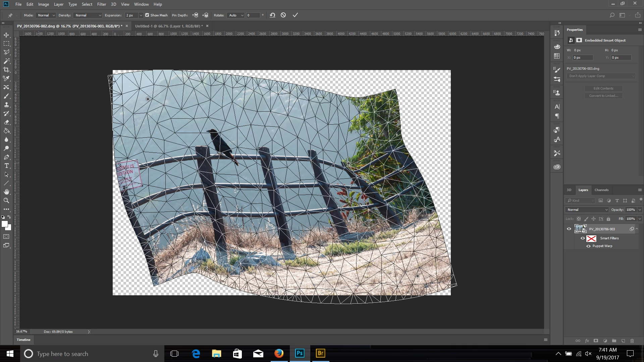Image resolution: width=644 pixels, height=362 pixels.
Task: Select the Horizontal Type tool
Action: pos(6,166)
